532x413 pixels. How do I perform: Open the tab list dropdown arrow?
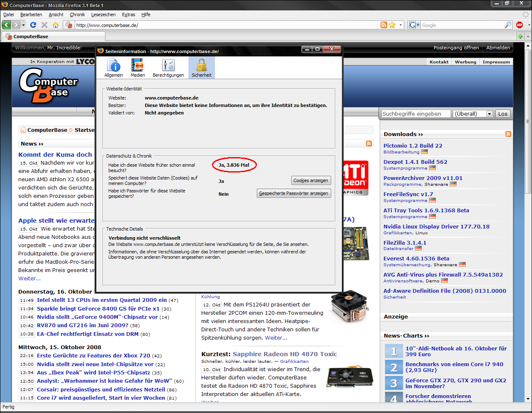coord(528,36)
